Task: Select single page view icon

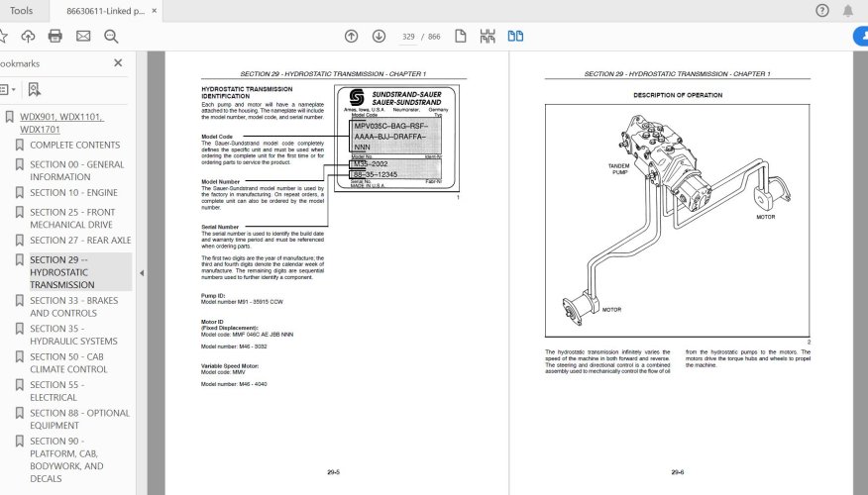Action: (x=460, y=37)
